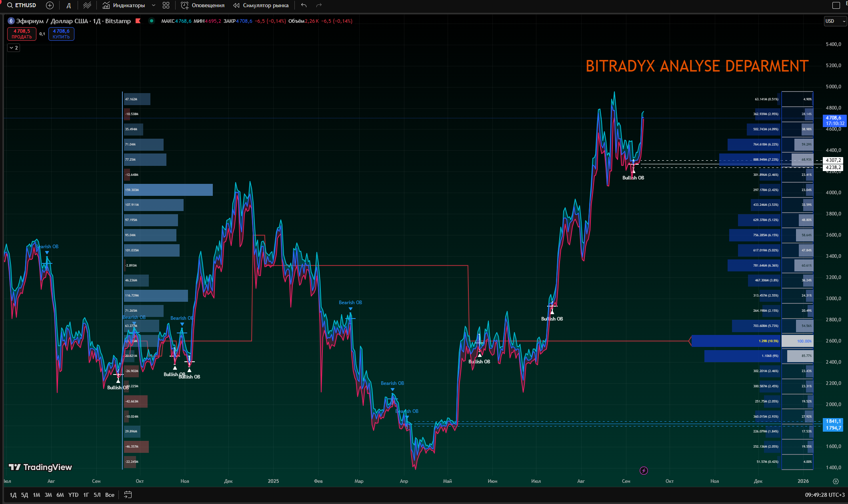Screen dimensions: 848x504
Task: Click the Bullish OB label near 3000
Action: click(552, 319)
